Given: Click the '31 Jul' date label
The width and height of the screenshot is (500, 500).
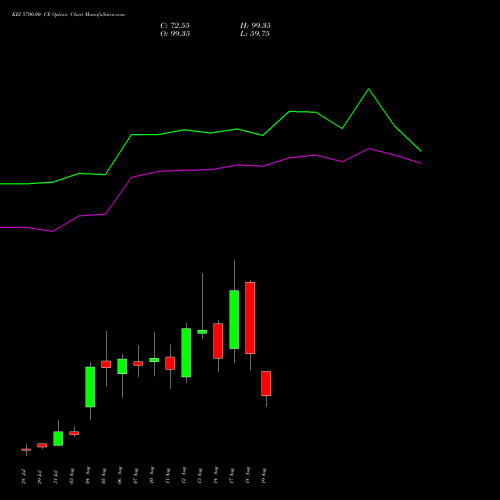Looking at the screenshot, I should pos(56,476).
